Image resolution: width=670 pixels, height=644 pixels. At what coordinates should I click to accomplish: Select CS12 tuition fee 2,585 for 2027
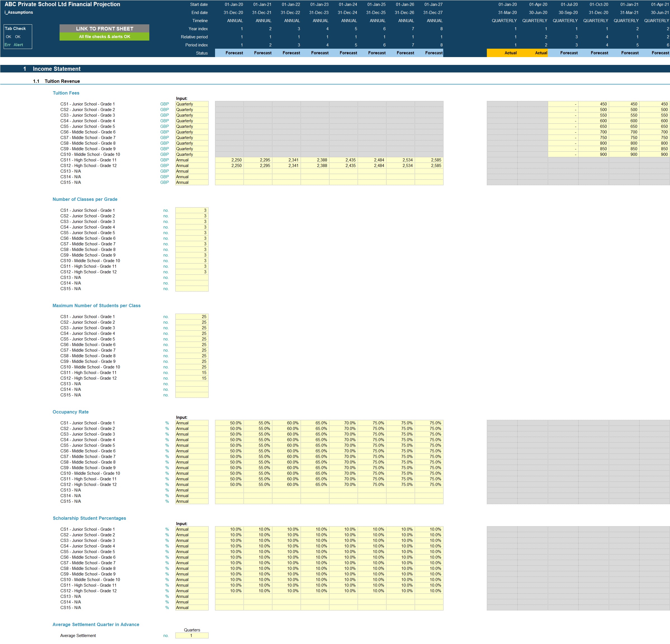point(429,166)
